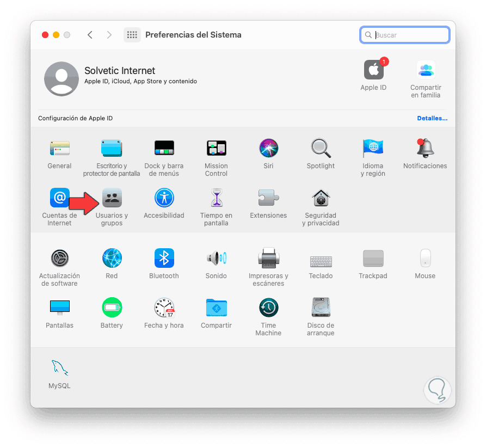Click the Configuración de Apple ID text
This screenshot has height=448, width=486.
click(75, 118)
